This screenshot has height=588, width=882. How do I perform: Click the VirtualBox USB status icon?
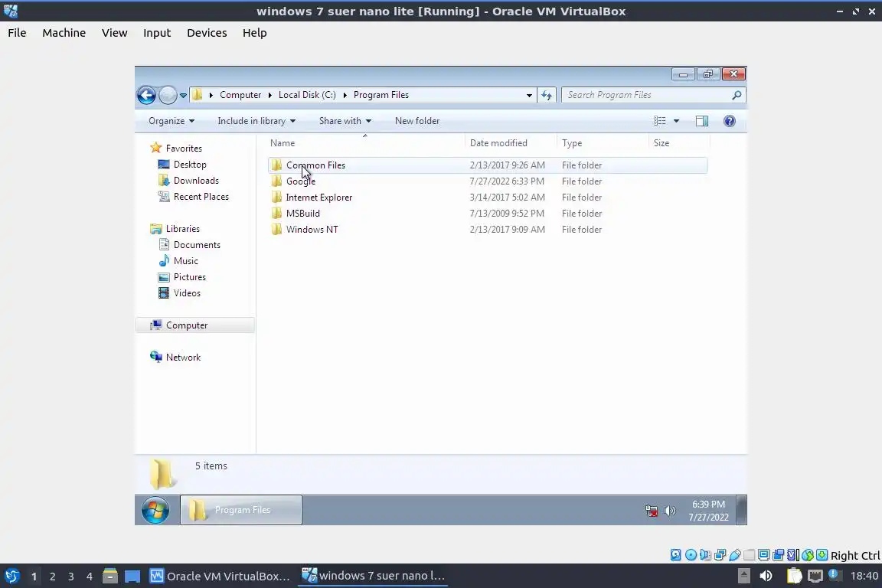734,555
